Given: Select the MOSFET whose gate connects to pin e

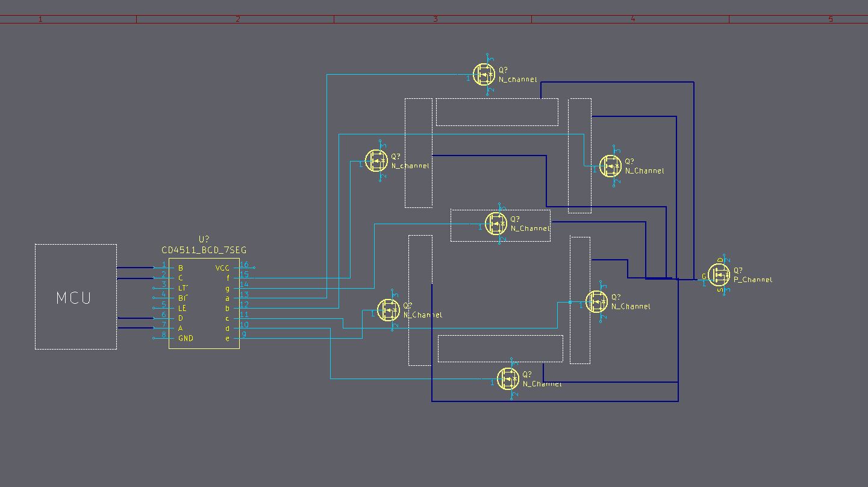Looking at the screenshot, I should point(389,310).
